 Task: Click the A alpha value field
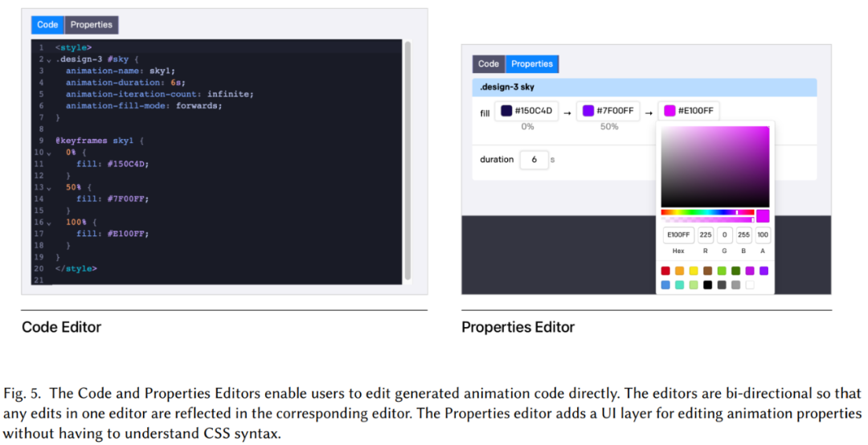coord(763,235)
